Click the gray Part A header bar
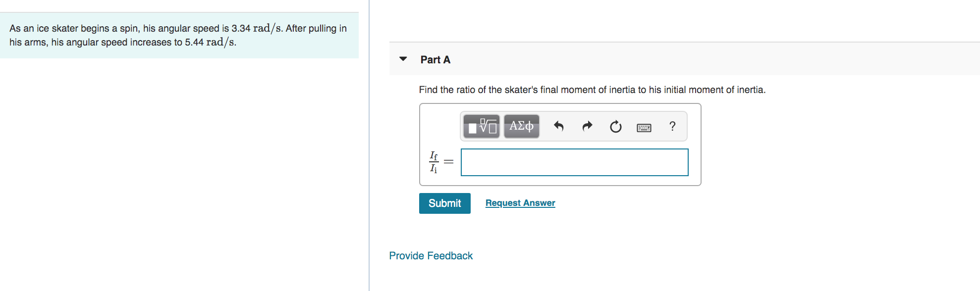The width and height of the screenshot is (980, 291). point(684,59)
